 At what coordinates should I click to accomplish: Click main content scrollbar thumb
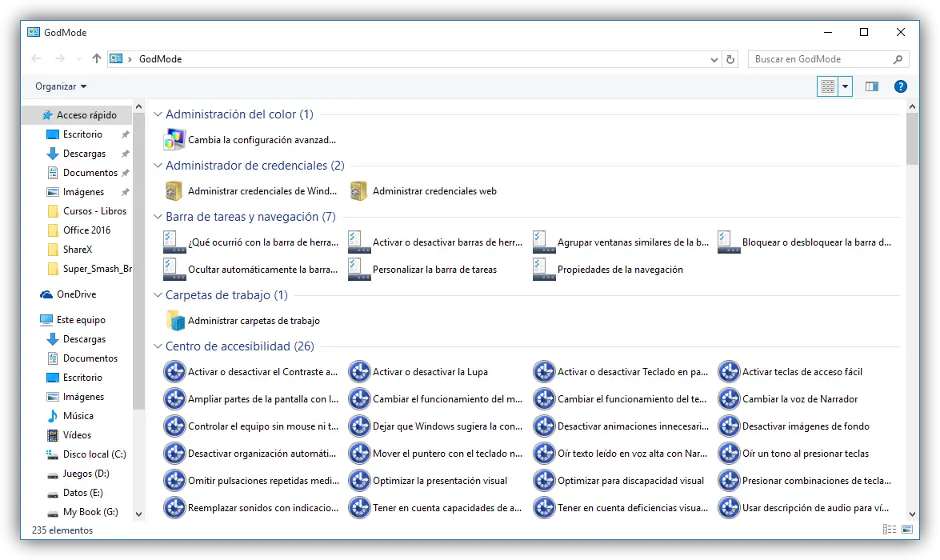click(913, 139)
